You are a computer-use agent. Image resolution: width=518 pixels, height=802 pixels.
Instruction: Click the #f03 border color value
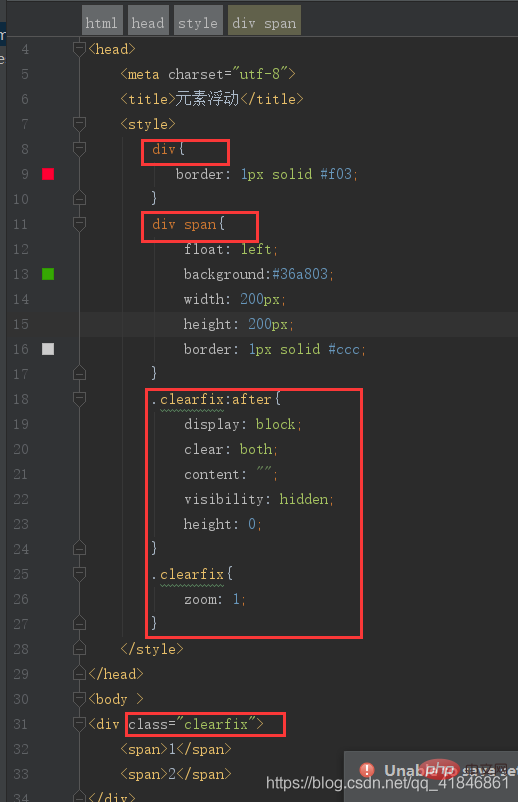336,174
